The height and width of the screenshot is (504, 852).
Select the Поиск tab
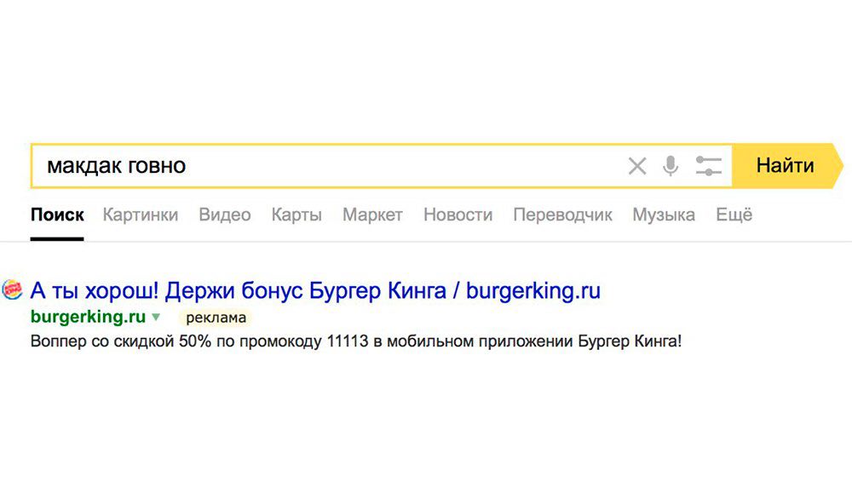[57, 215]
